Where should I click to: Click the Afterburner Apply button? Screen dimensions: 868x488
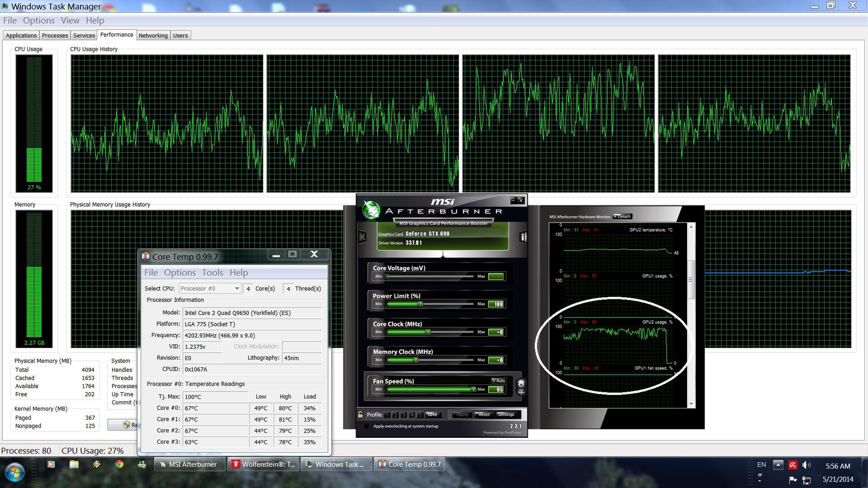[462, 415]
